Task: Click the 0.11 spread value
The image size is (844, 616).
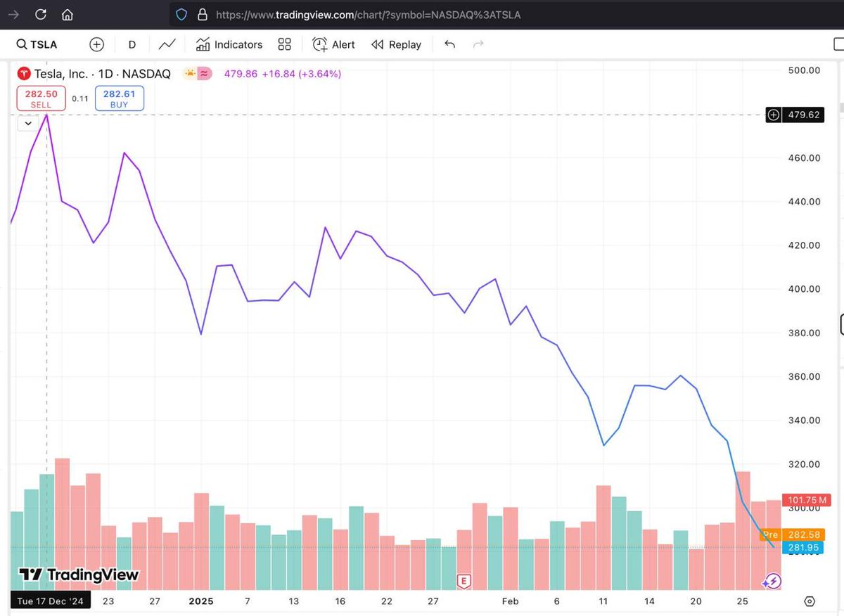Action: pyautogui.click(x=80, y=98)
